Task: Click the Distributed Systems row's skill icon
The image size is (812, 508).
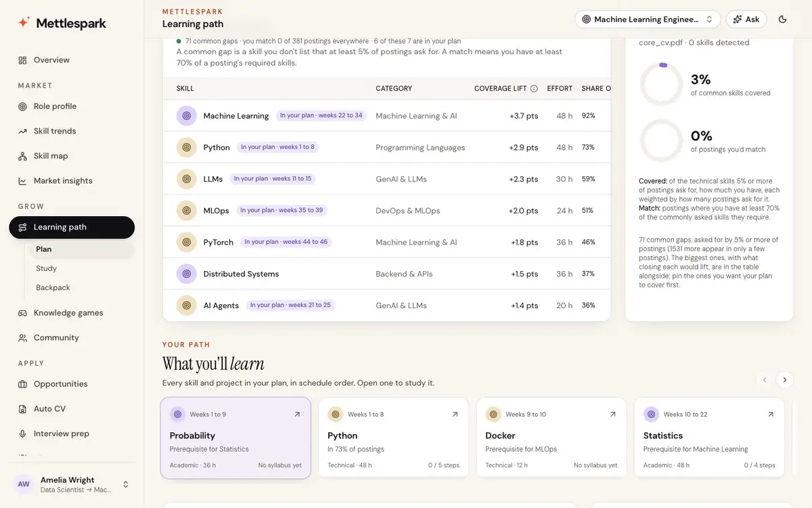Action: [x=187, y=274]
